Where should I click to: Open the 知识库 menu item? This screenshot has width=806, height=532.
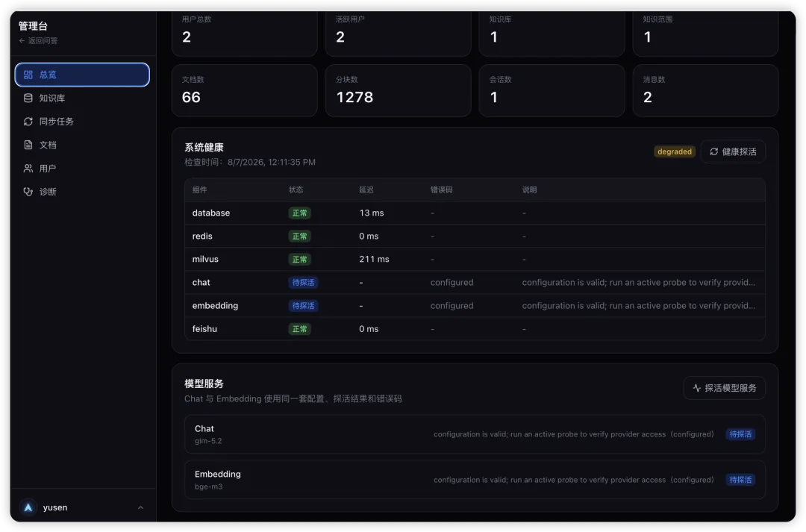[82, 98]
